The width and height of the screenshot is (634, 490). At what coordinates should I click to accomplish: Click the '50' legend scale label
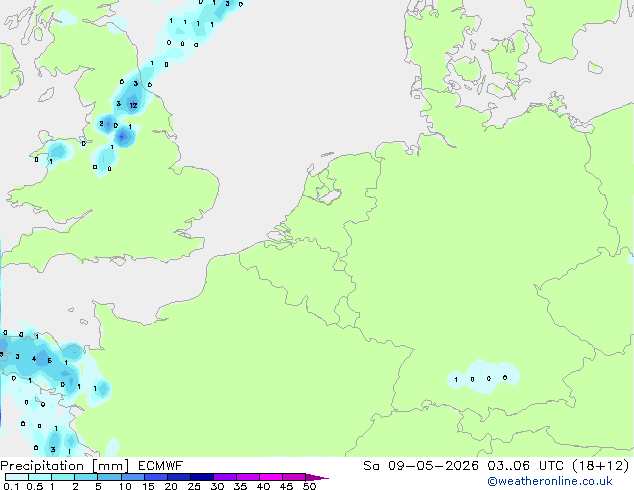(x=310, y=486)
